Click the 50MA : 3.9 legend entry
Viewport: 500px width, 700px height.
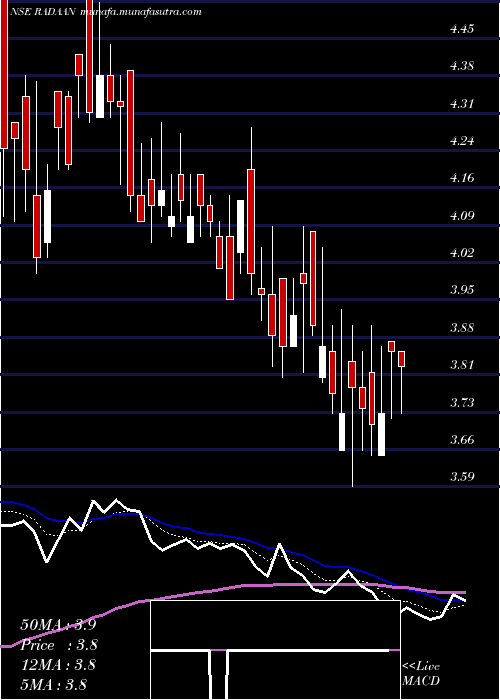pos(58,625)
